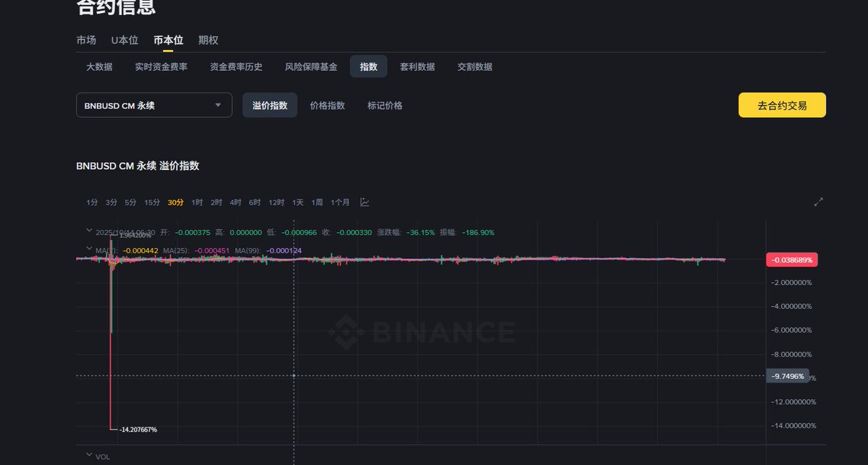Set chart interval to 1周
This screenshot has width=868, height=465.
[x=317, y=202]
